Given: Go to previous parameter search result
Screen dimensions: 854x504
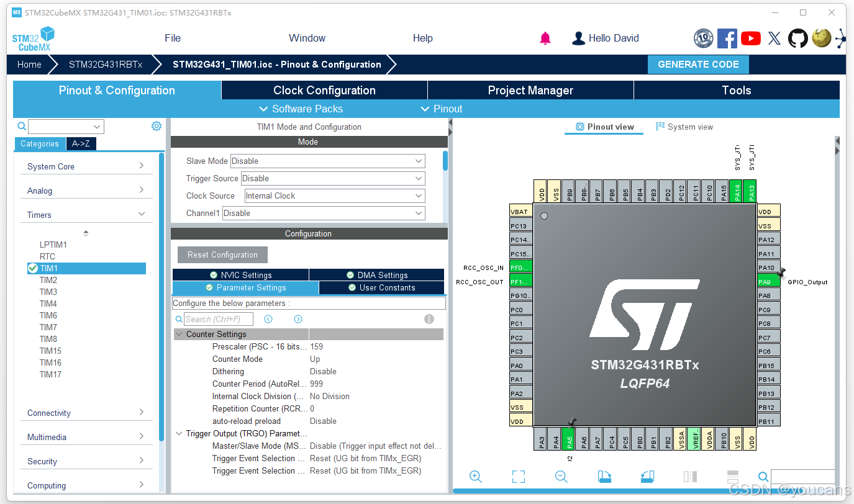Looking at the screenshot, I should 268,319.
